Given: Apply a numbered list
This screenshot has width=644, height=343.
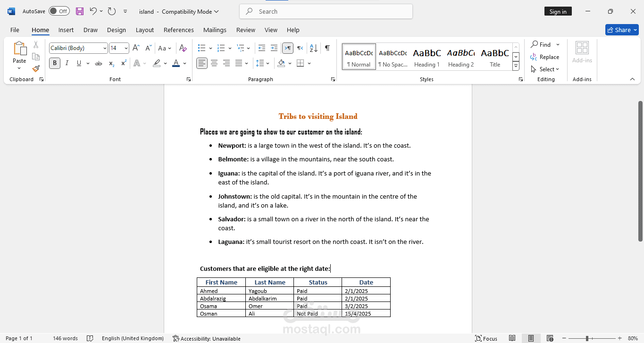Looking at the screenshot, I should pyautogui.click(x=221, y=48).
